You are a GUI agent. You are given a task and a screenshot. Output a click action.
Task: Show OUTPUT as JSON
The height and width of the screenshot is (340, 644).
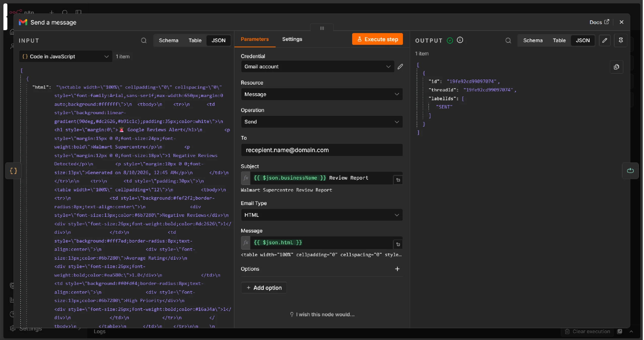[x=582, y=40]
